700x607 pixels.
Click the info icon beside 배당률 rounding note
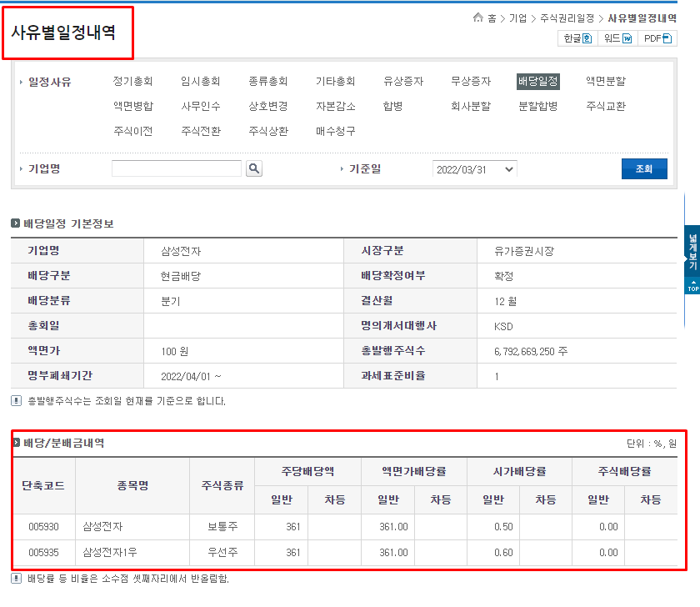click(16, 579)
